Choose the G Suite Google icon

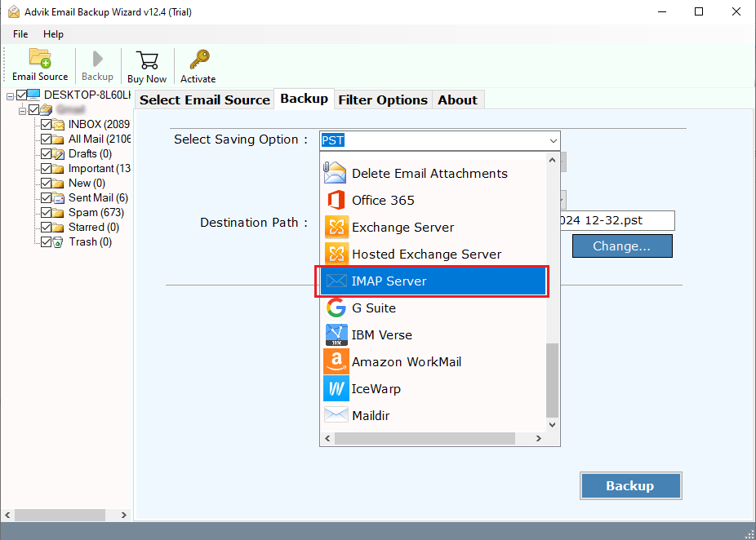click(x=336, y=308)
